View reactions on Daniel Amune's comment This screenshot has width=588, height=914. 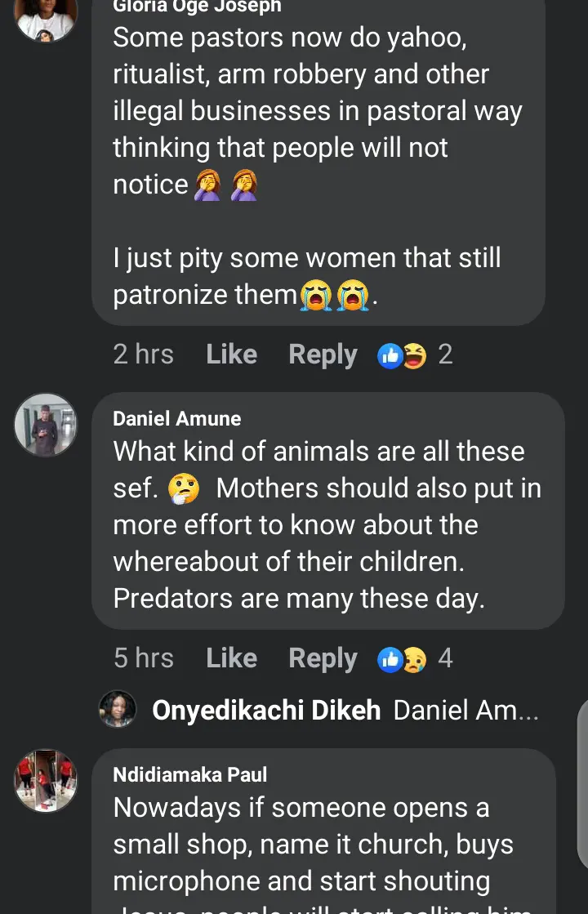coord(403,659)
